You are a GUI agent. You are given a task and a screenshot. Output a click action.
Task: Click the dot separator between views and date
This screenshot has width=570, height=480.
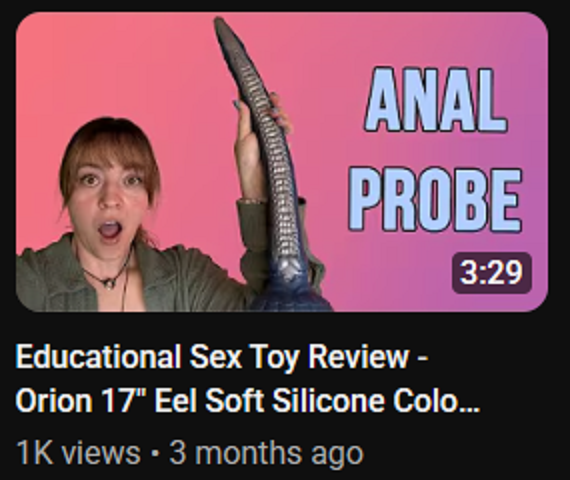pyautogui.click(x=155, y=454)
